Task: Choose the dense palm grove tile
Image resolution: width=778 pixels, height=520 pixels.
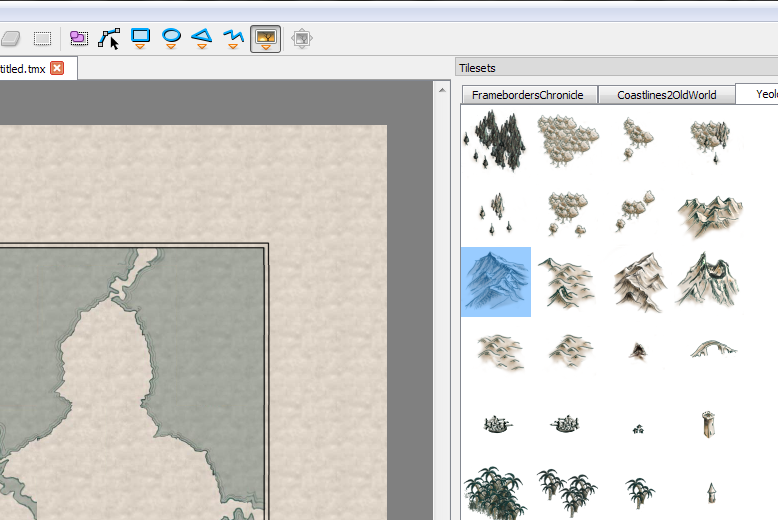Action: [x=494, y=493]
